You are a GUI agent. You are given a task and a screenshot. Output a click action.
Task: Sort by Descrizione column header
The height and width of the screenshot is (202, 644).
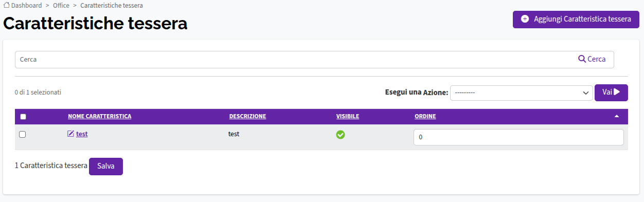(x=247, y=116)
